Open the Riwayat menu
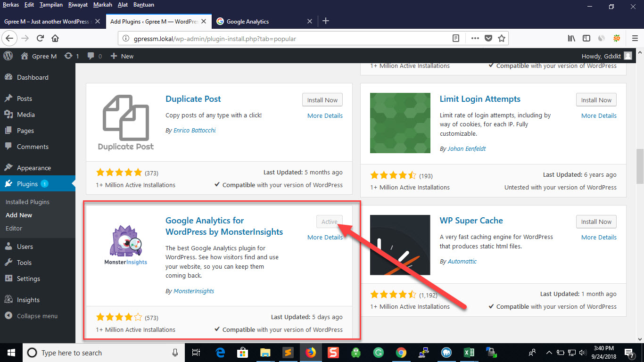 (77, 5)
